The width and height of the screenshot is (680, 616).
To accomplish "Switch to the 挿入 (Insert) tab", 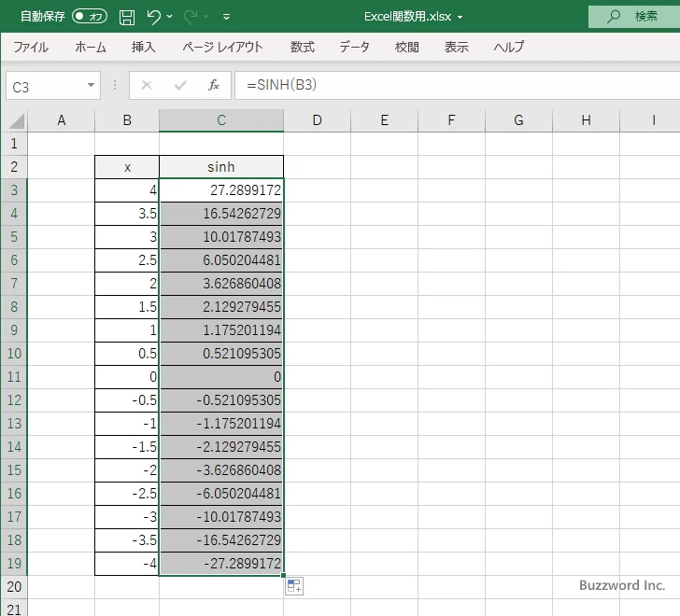I will coord(144,47).
